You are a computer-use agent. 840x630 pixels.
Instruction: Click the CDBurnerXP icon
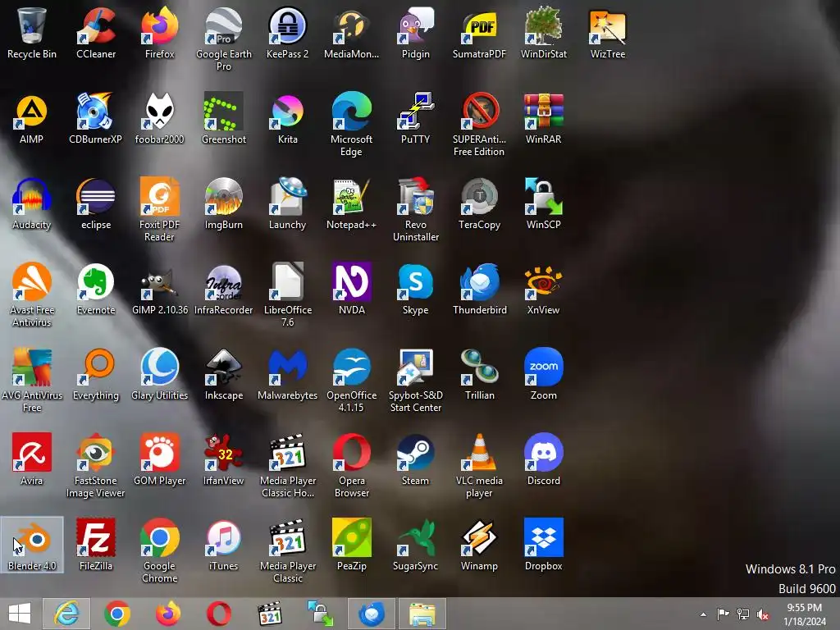[96, 118]
